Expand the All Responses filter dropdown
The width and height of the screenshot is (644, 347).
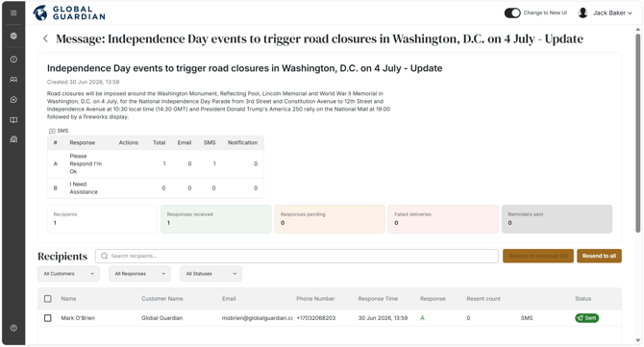pos(139,274)
